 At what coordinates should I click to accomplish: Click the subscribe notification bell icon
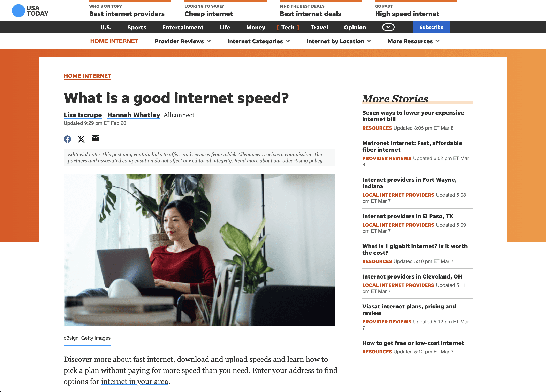[387, 27]
